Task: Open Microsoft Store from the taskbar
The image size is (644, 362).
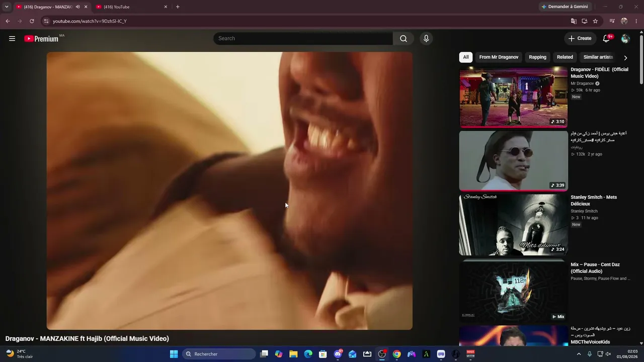Action: 323,354
